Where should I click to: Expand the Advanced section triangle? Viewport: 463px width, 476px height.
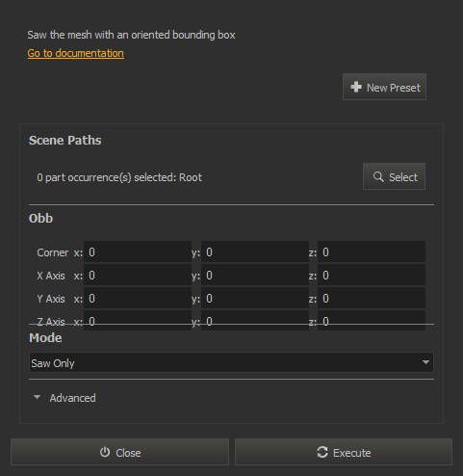37,397
